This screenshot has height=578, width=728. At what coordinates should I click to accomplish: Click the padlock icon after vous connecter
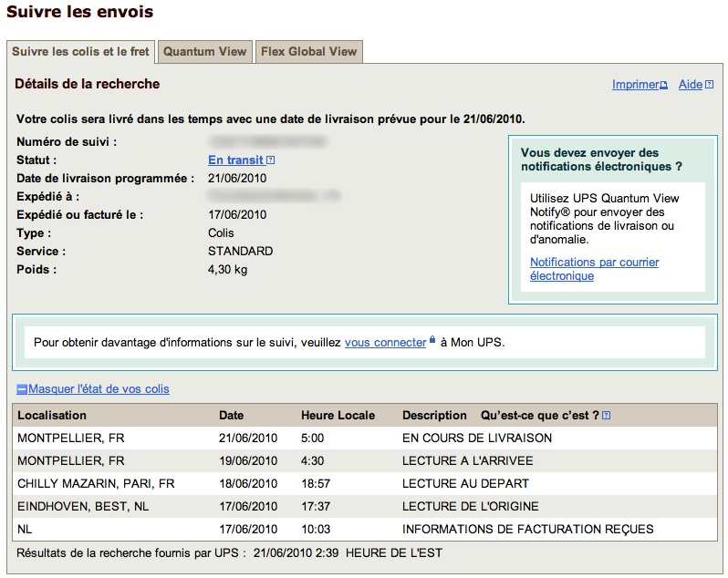click(x=432, y=342)
